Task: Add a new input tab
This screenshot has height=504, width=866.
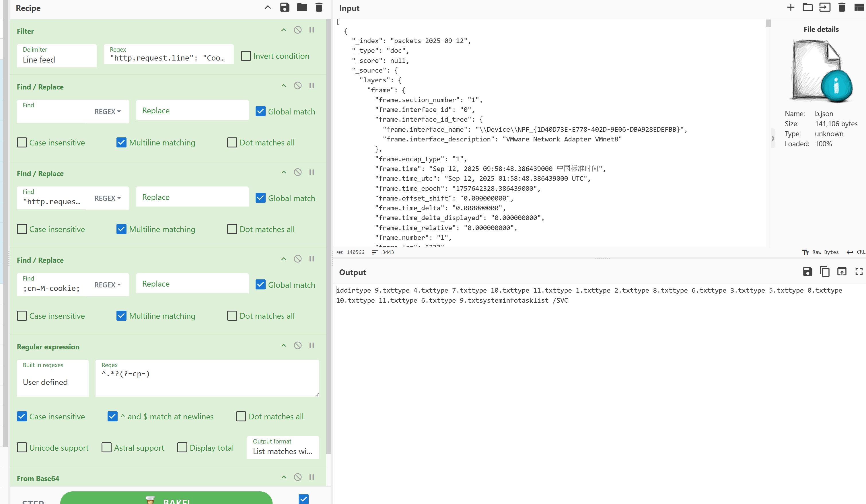Action: pos(790,7)
